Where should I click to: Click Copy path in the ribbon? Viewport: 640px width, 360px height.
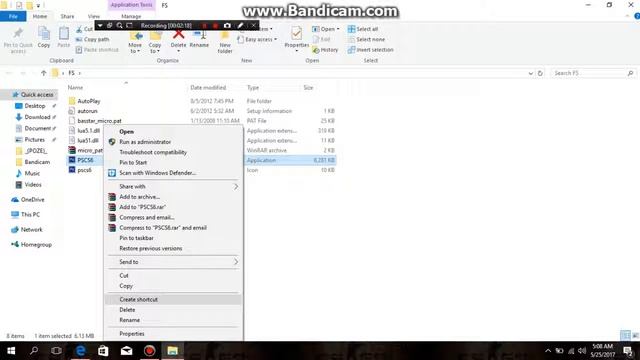coord(93,40)
